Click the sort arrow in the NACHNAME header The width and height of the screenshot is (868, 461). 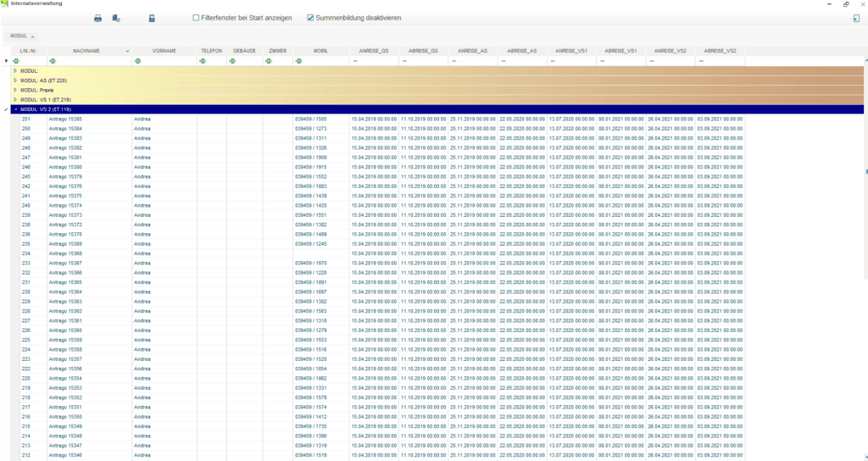[x=128, y=51]
